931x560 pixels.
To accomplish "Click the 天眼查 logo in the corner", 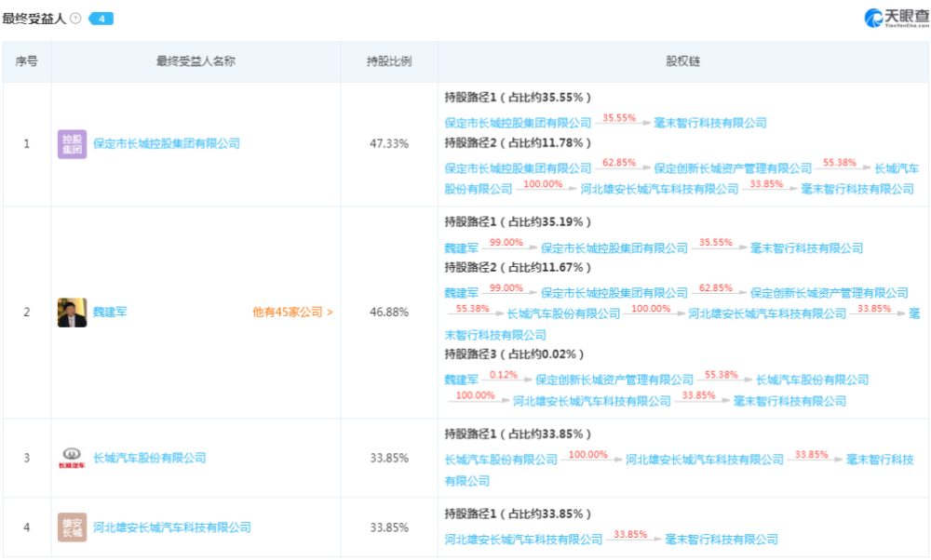I will pyautogui.click(x=897, y=18).
